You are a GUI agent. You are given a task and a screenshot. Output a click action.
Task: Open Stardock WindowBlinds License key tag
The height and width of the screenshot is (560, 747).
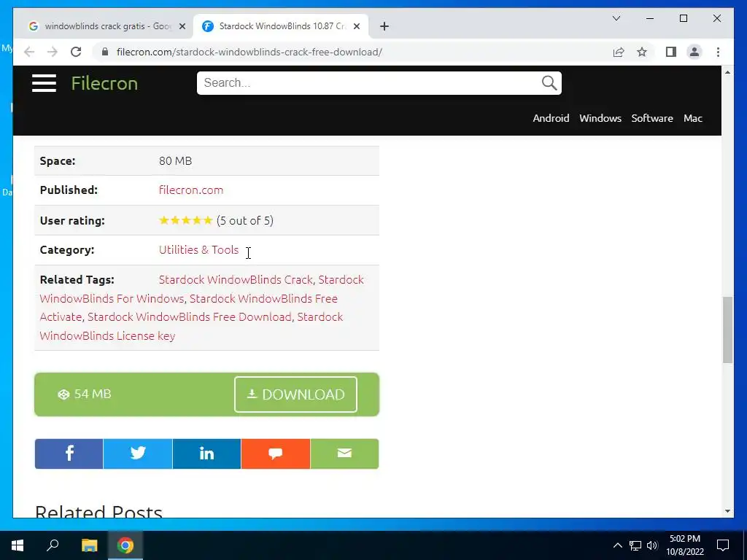tap(107, 335)
